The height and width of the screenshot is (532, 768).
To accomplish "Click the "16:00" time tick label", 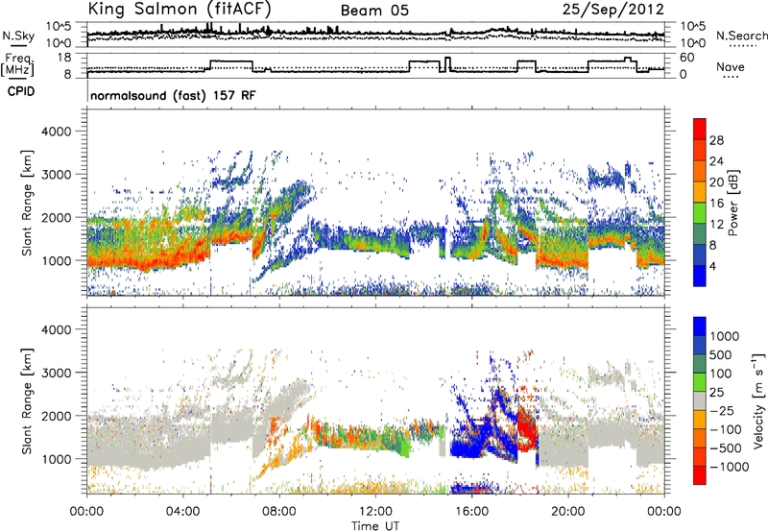I will tap(471, 512).
